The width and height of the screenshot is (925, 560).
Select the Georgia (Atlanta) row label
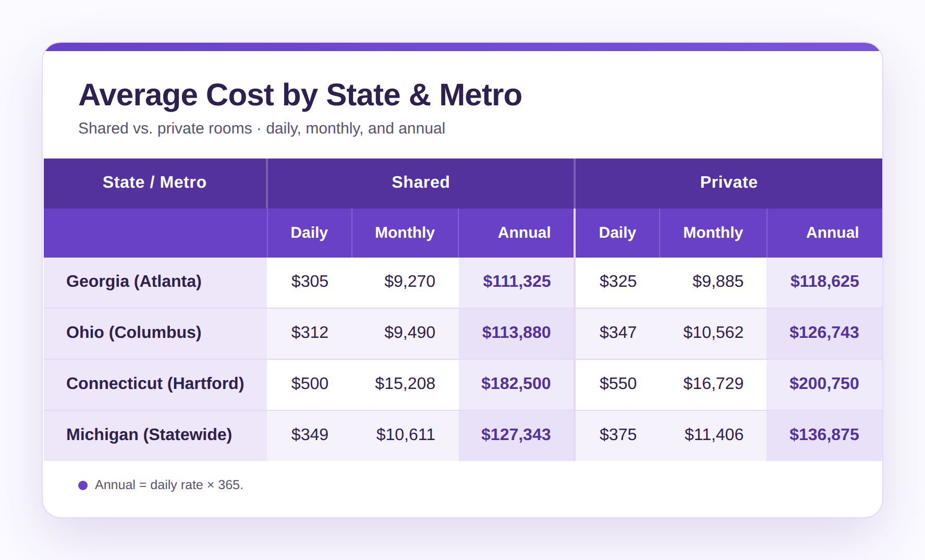(134, 282)
